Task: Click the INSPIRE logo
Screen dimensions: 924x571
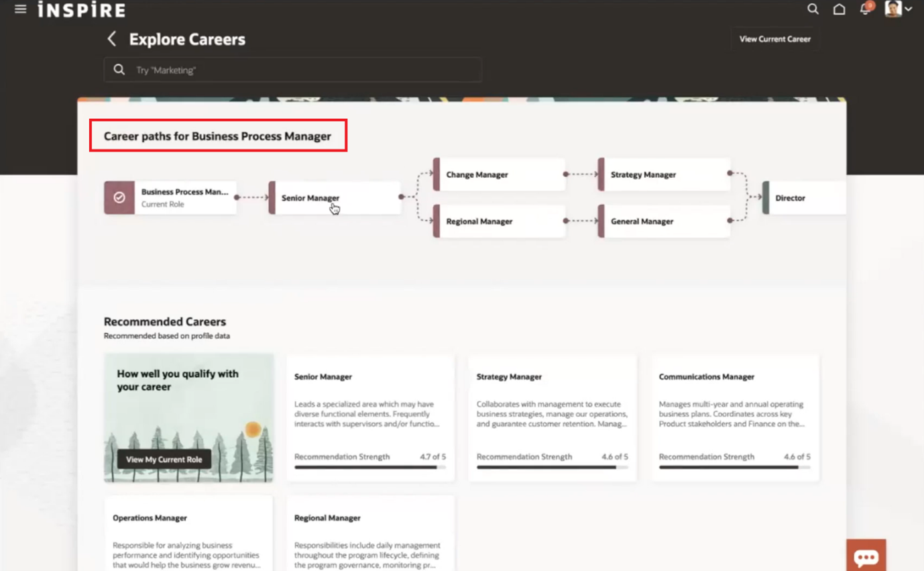Action: pyautogui.click(x=82, y=9)
